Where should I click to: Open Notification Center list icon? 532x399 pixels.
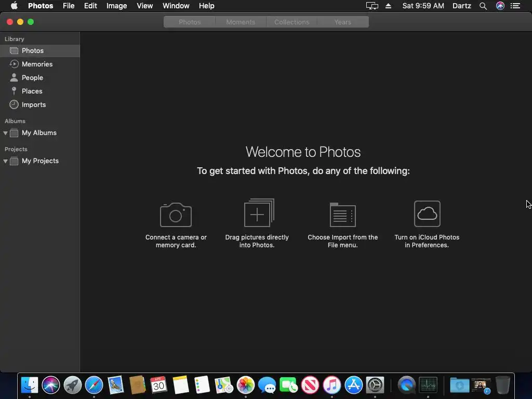(x=515, y=6)
